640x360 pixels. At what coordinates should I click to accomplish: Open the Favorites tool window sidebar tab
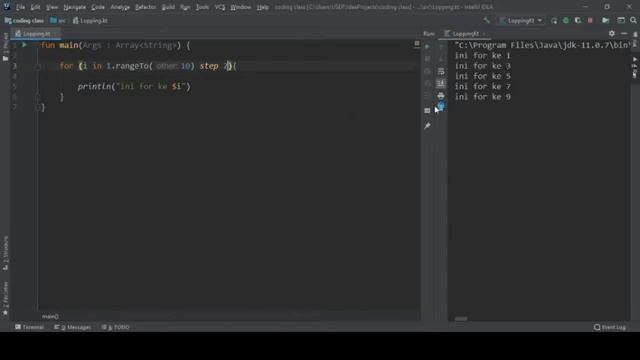click(x=5, y=298)
